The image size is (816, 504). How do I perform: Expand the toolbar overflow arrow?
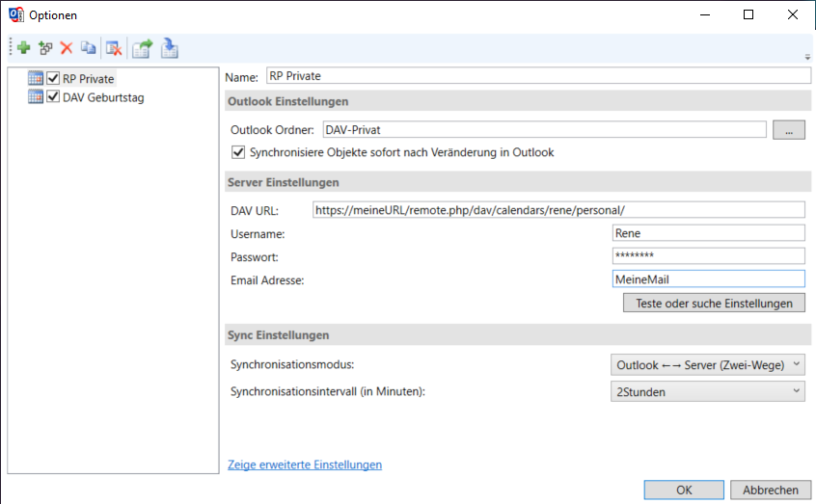(x=806, y=57)
